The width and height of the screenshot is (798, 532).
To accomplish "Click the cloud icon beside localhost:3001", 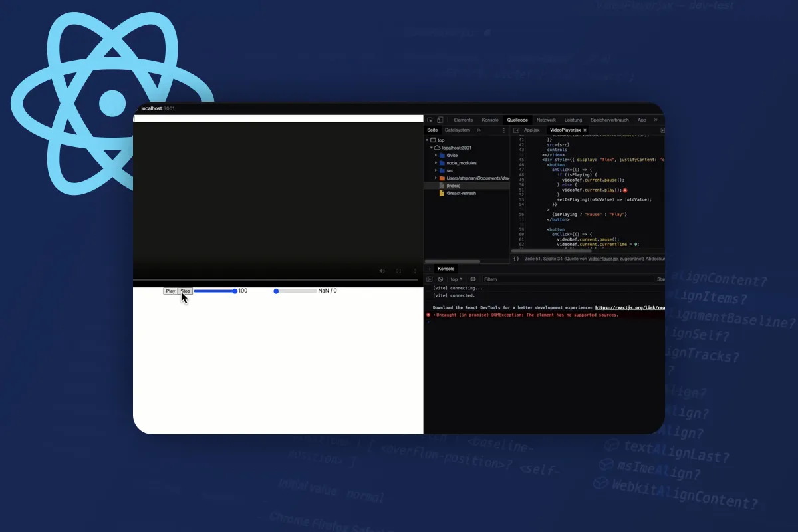I will tap(437, 148).
